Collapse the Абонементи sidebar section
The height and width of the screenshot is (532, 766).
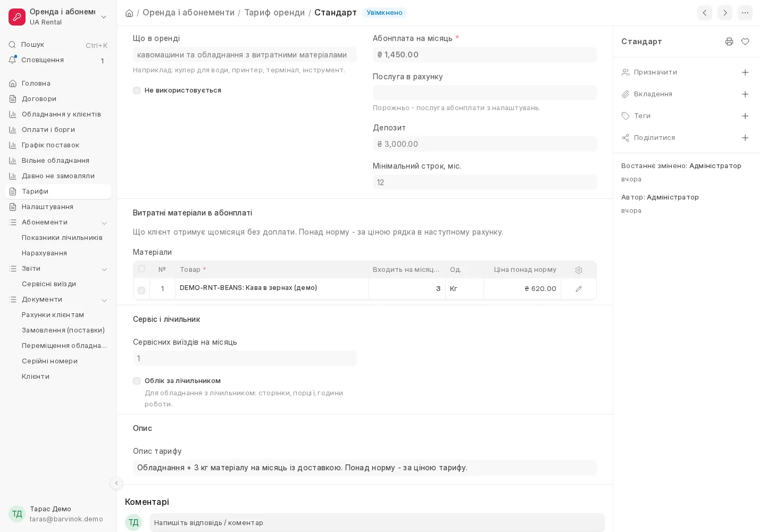[x=104, y=223]
